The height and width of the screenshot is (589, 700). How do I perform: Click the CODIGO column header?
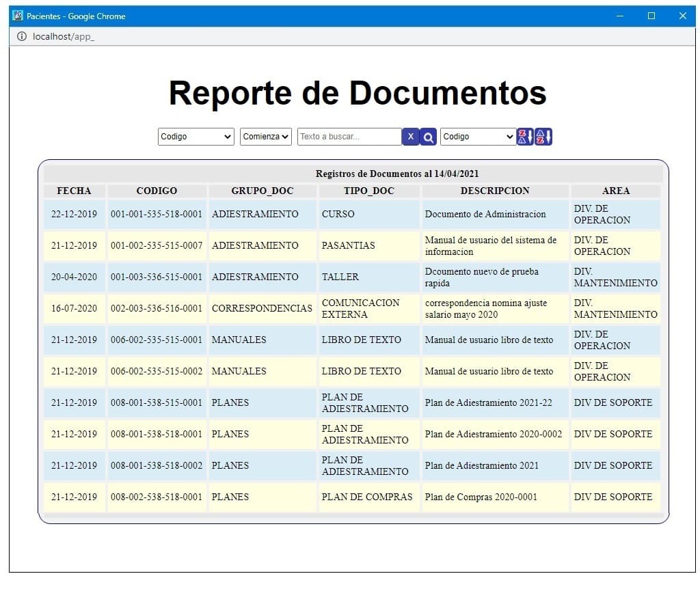(x=157, y=191)
